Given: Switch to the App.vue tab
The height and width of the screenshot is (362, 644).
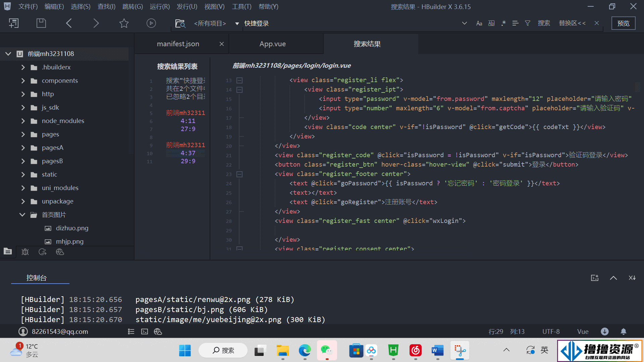Looking at the screenshot, I should tap(273, 44).
